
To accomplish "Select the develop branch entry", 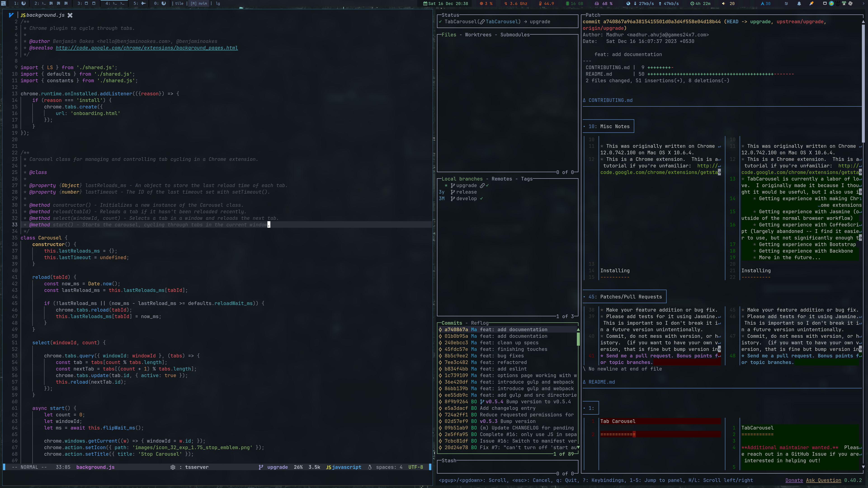I will pyautogui.click(x=466, y=199).
